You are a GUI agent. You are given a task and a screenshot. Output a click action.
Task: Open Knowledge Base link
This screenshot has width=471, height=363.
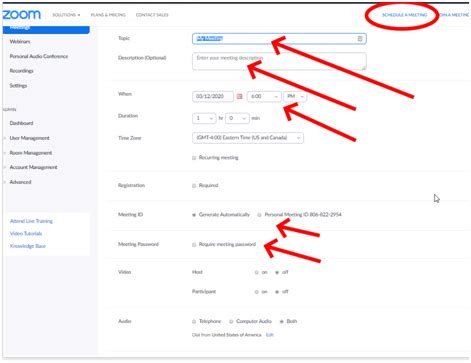pos(28,246)
